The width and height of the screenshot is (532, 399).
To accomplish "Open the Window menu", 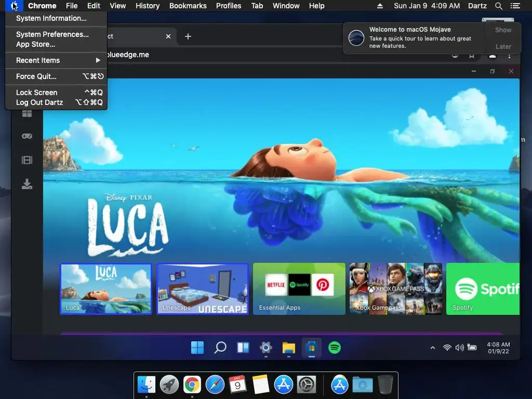I will 286,6.
